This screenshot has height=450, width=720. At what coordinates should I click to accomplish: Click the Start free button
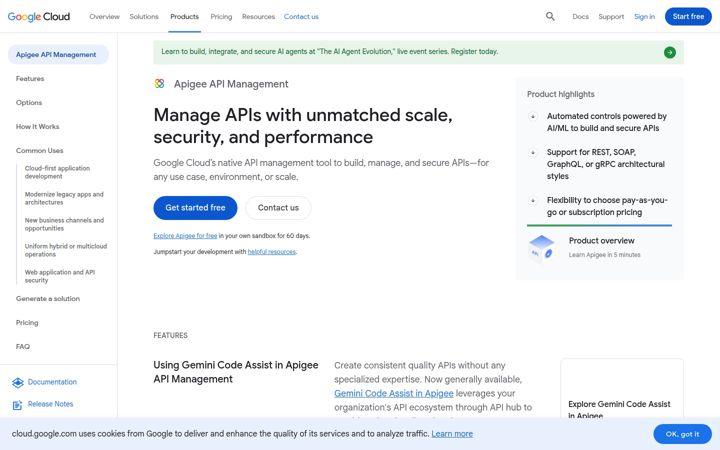click(x=688, y=17)
